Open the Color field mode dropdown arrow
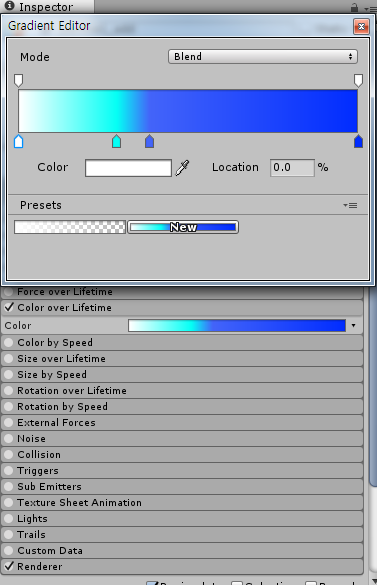Image resolution: width=377 pixels, height=585 pixels. (353, 325)
